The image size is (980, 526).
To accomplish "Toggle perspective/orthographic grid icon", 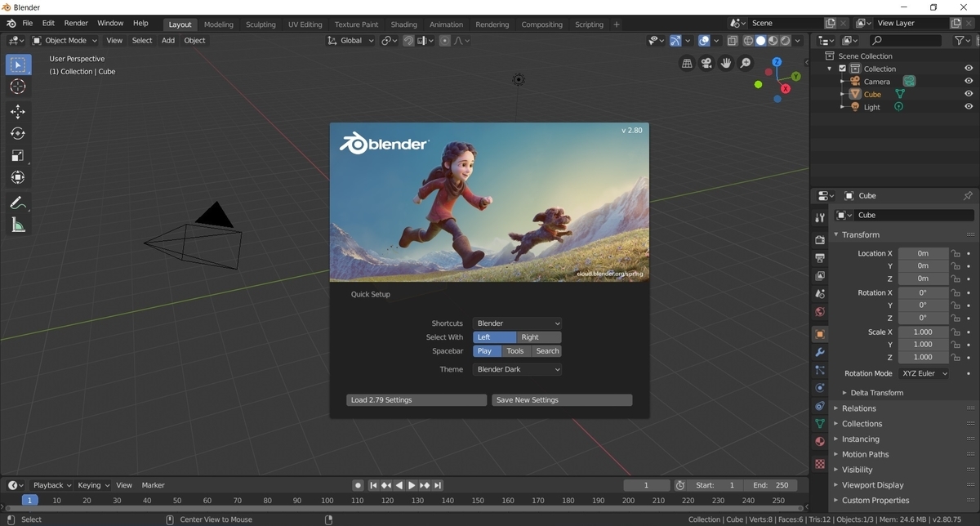I will click(687, 63).
